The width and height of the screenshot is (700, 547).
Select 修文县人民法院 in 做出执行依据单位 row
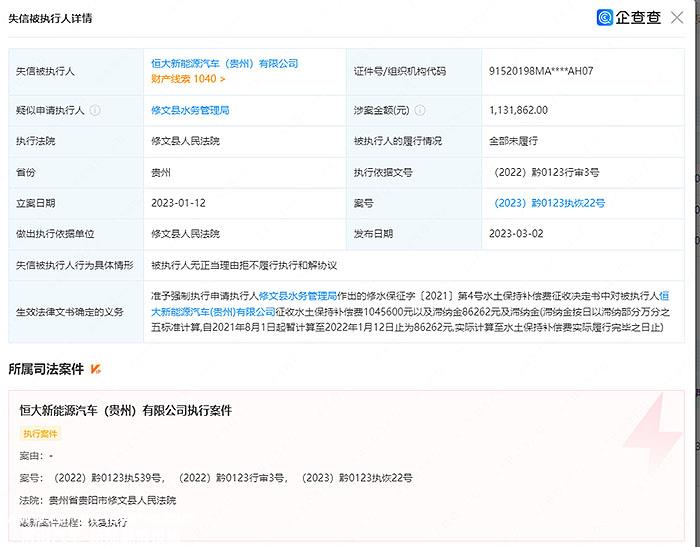pos(185,234)
